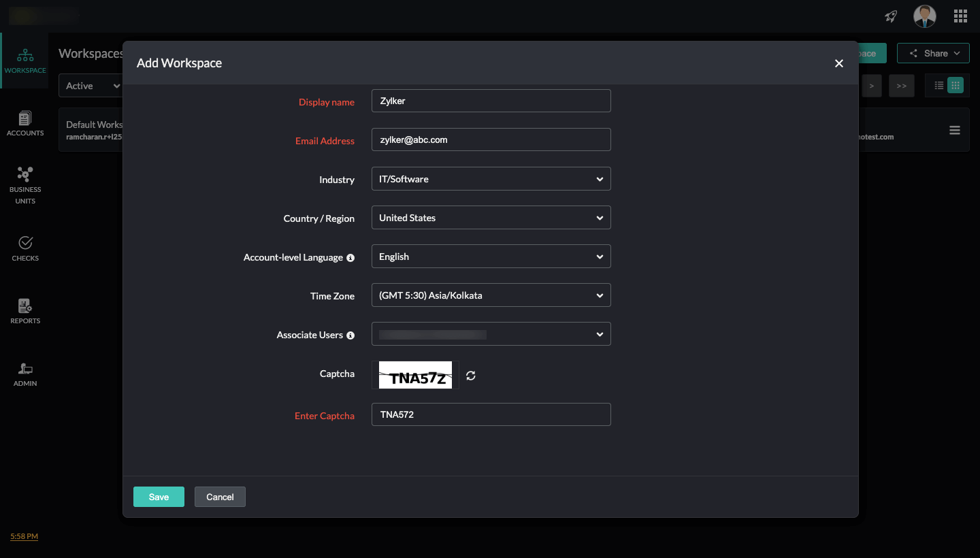980x558 pixels.
Task: Click inside the Enter Captcha field
Action: 491,414
